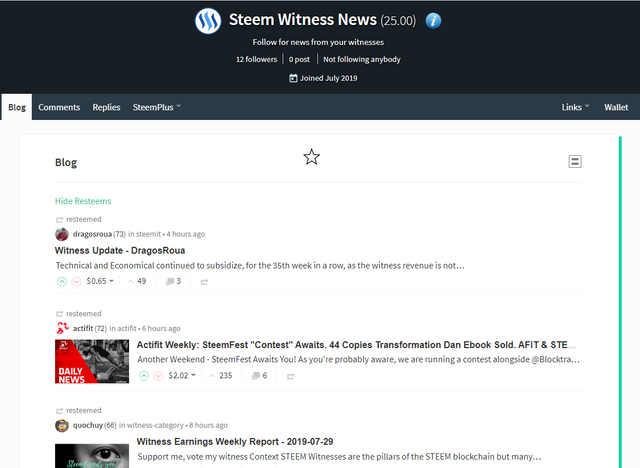Viewport: 640px width, 468px height.
Task: Toggle Hide Resteems link
Action: pyautogui.click(x=83, y=201)
